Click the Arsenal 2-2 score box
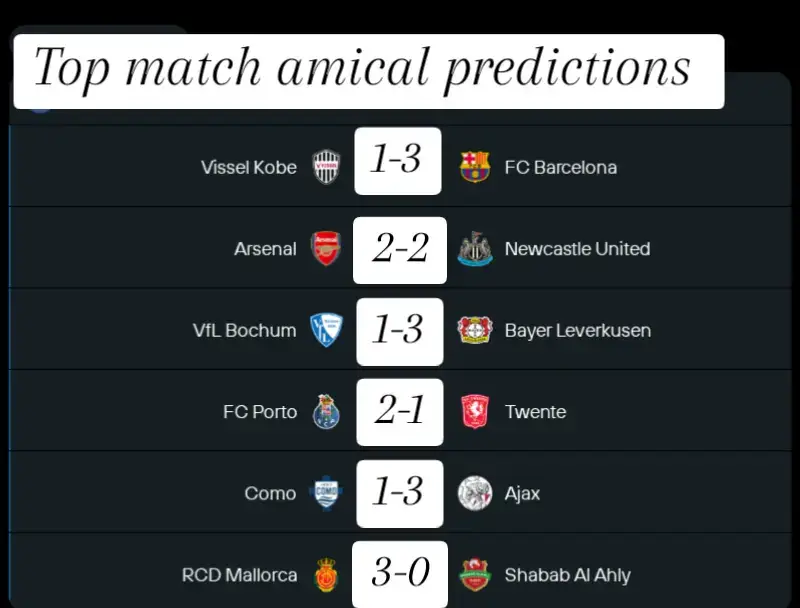This screenshot has height=608, width=800. (400, 250)
